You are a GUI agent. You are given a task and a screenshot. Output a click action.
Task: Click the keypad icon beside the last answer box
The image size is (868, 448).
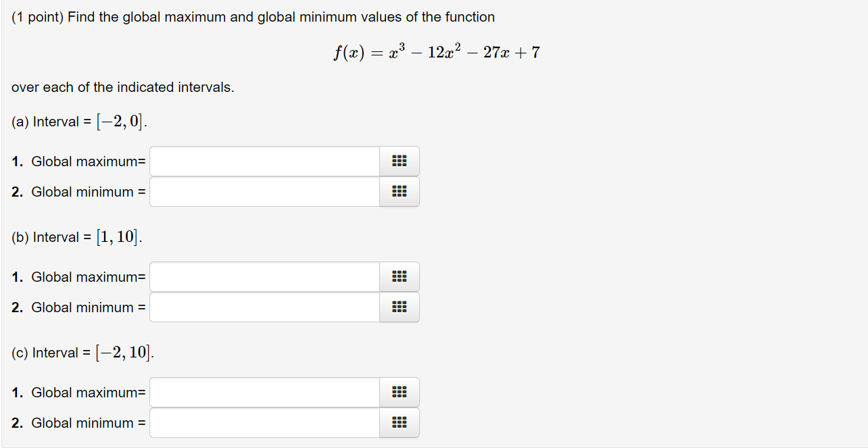[399, 422]
